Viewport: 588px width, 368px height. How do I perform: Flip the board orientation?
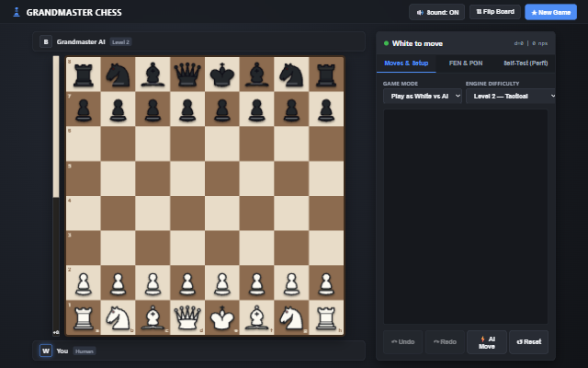pyautogui.click(x=495, y=12)
